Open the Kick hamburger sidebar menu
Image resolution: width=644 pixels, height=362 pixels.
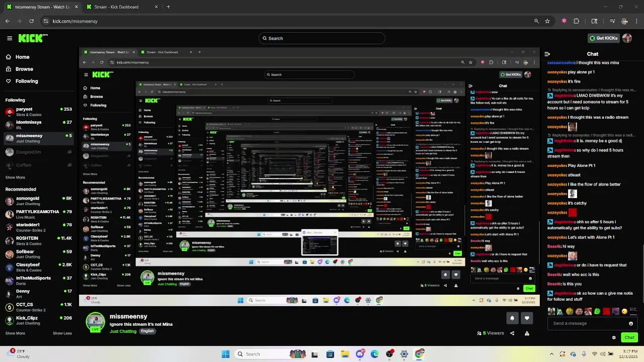[10, 38]
